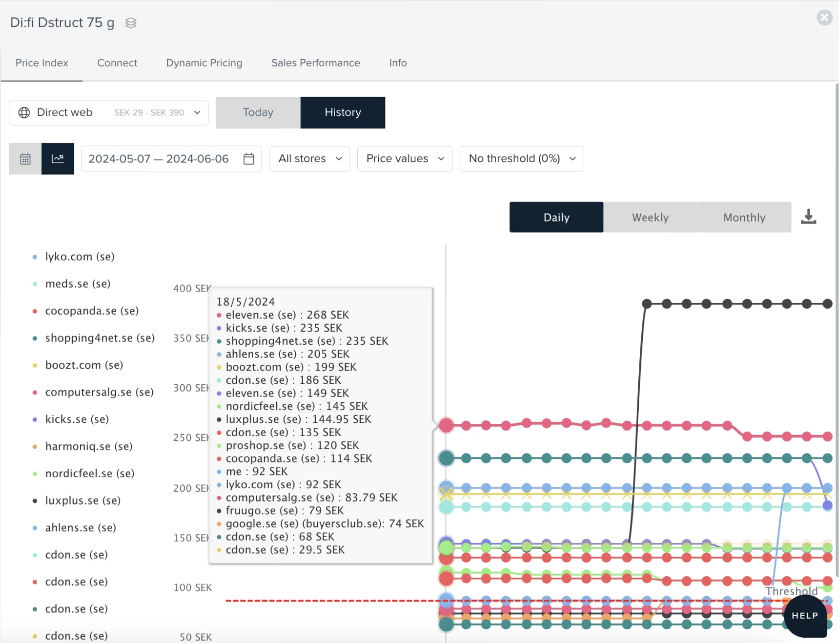Expand the All stores dropdown

310,159
